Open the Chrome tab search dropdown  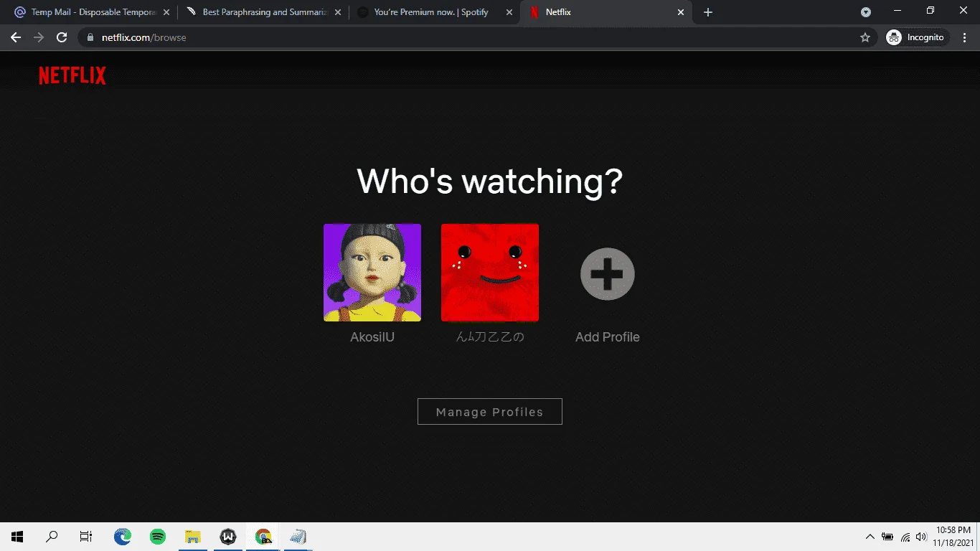[x=866, y=12]
